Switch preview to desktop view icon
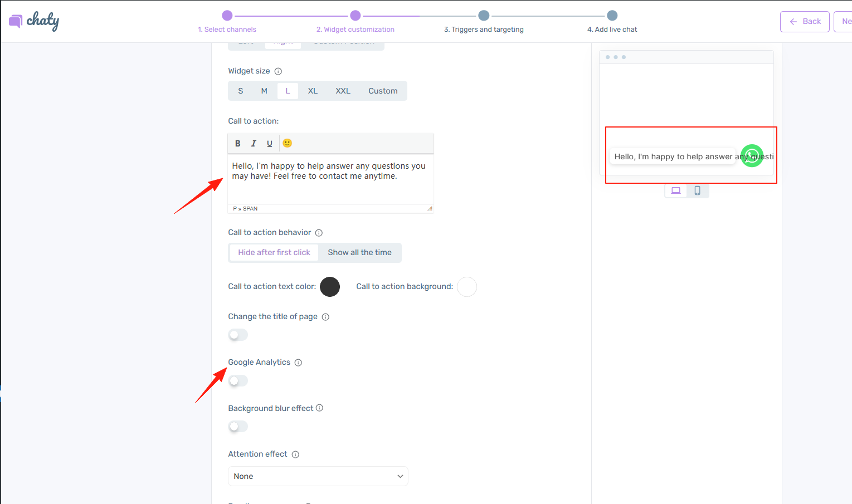Screen dimensions: 852x504 pyautogui.click(x=676, y=190)
